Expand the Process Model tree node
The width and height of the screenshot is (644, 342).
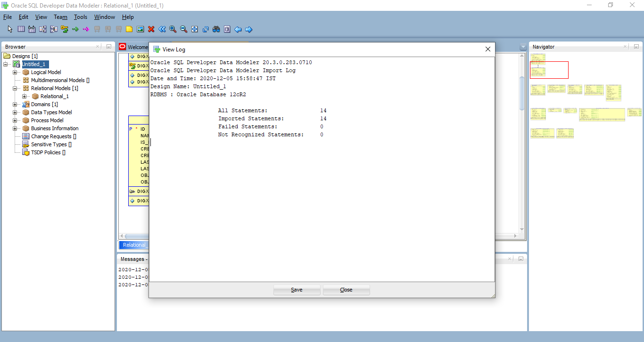pyautogui.click(x=15, y=120)
